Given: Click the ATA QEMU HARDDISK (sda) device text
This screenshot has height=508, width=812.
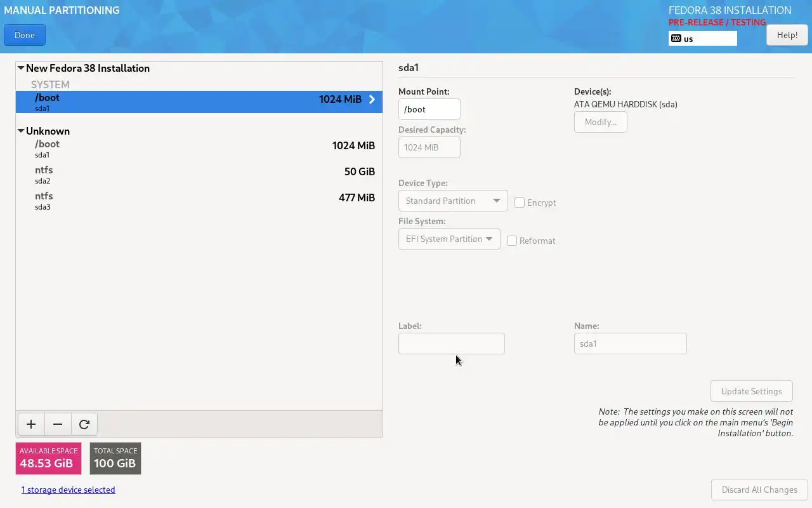Looking at the screenshot, I should click(x=625, y=104).
